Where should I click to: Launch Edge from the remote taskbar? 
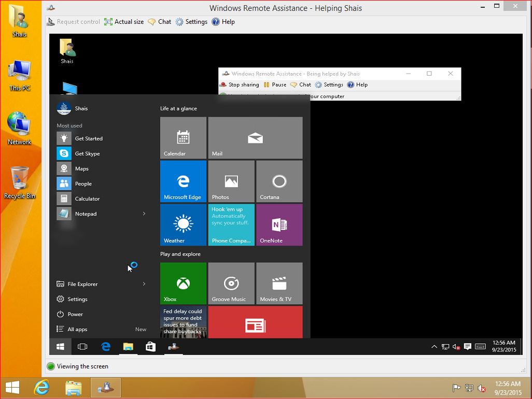pyautogui.click(x=105, y=347)
